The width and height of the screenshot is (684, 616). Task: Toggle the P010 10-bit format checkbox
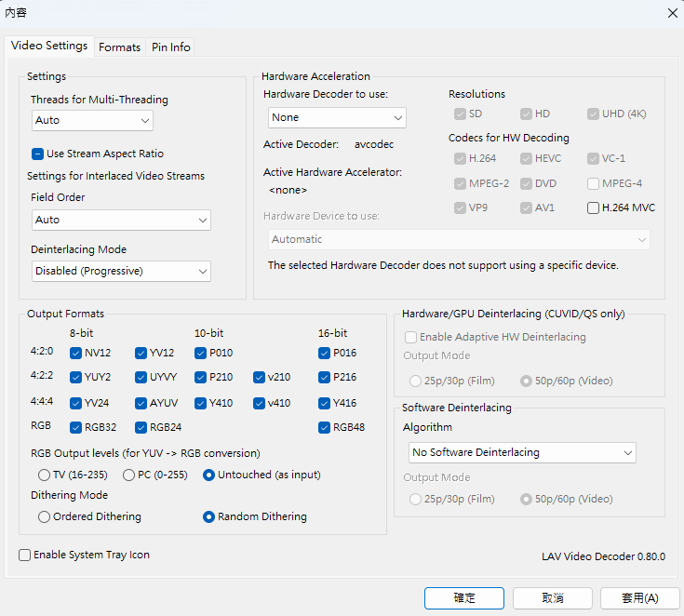pyautogui.click(x=201, y=353)
